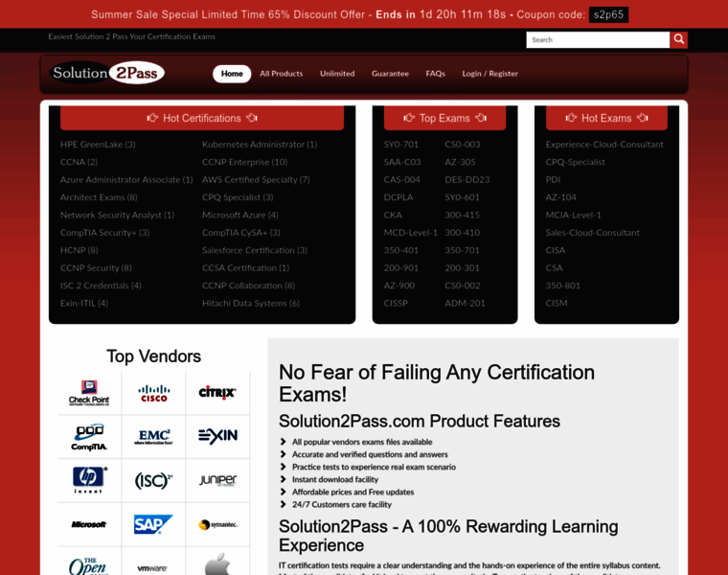Open the Unlimited menu item
Image resolution: width=728 pixels, height=575 pixels.
(x=337, y=74)
